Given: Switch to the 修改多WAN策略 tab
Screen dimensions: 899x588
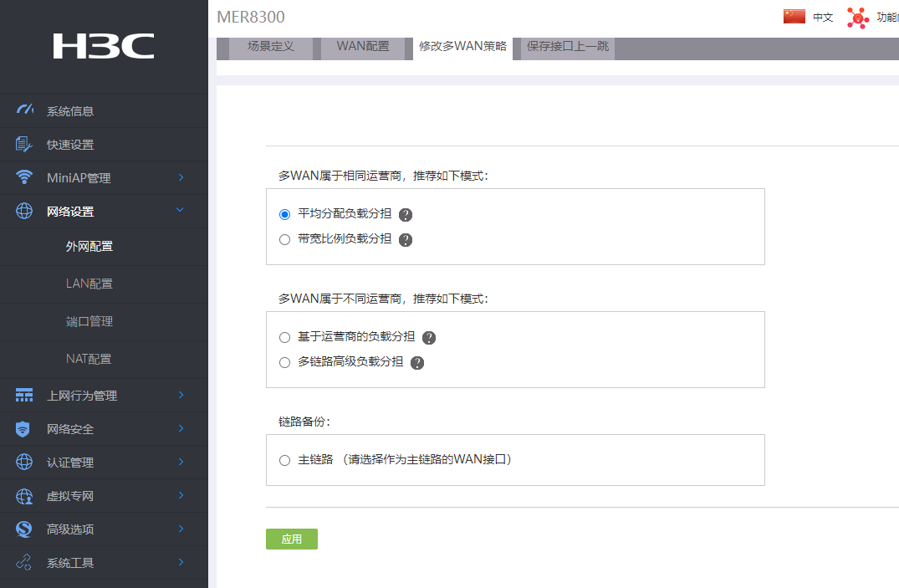Looking at the screenshot, I should 462,47.
